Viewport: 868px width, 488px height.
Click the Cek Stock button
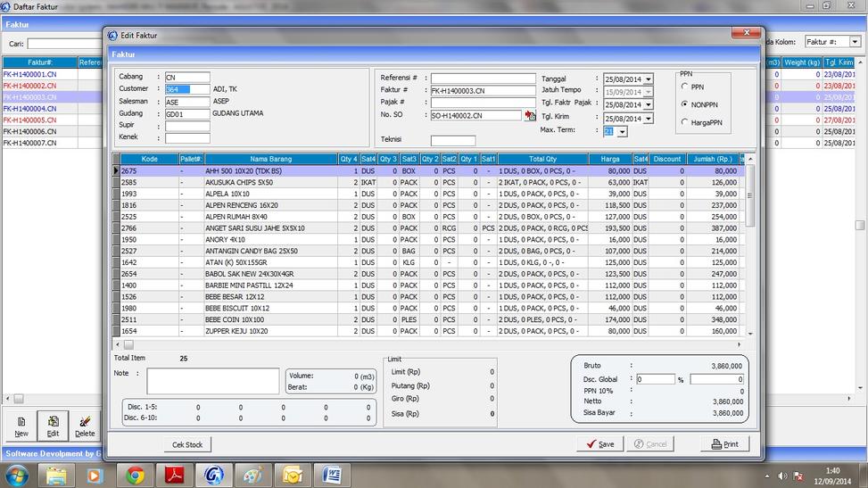(x=187, y=445)
